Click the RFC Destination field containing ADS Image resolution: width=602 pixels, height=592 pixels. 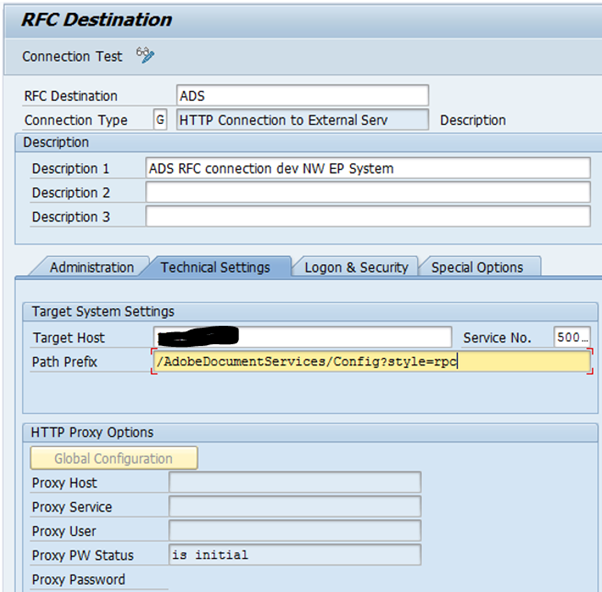tap(303, 96)
